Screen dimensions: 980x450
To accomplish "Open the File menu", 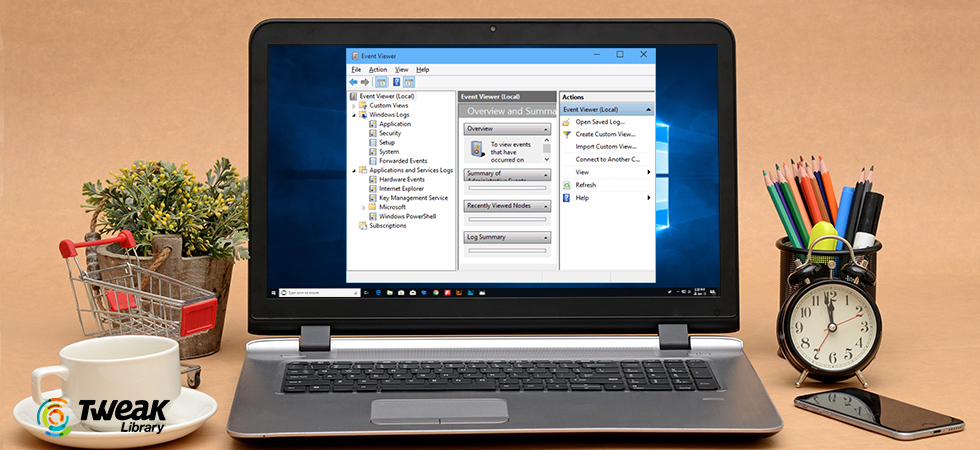I will click(356, 69).
